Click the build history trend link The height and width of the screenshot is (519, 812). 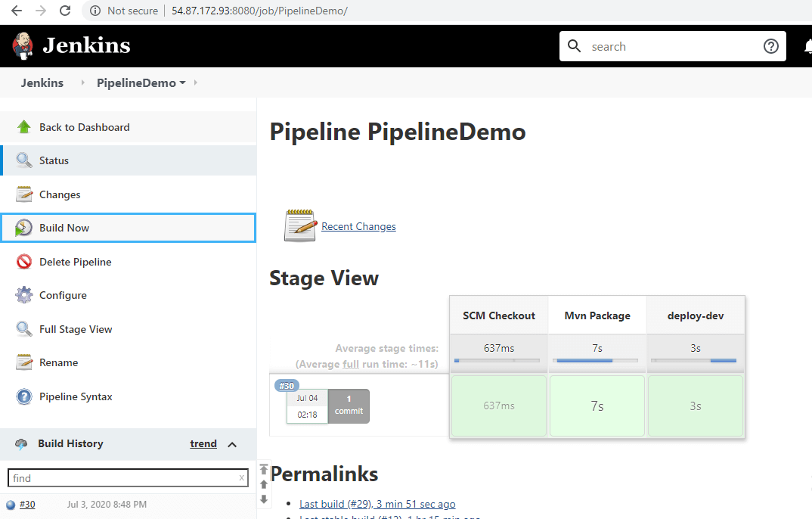(x=203, y=444)
